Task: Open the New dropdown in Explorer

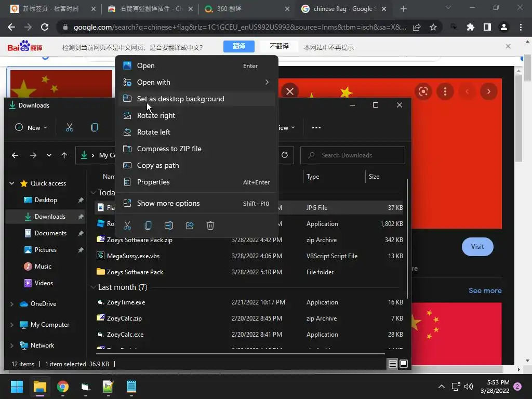Action: [31, 128]
